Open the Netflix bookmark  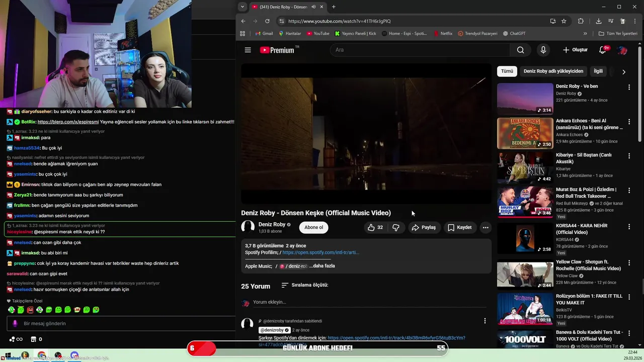click(443, 34)
